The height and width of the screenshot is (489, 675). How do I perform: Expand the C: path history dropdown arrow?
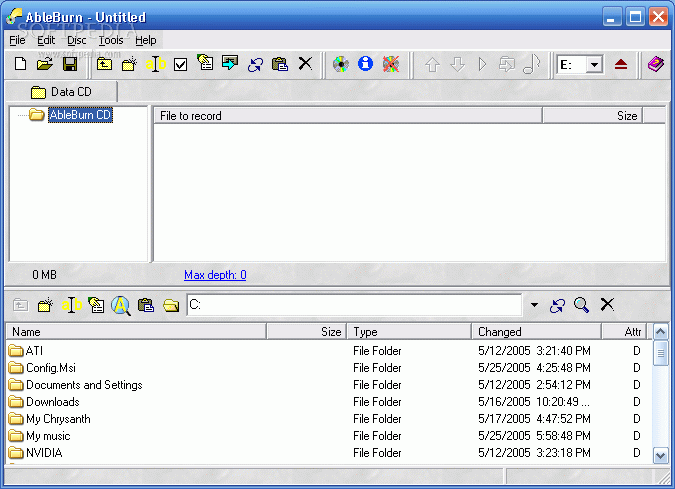[534, 305]
